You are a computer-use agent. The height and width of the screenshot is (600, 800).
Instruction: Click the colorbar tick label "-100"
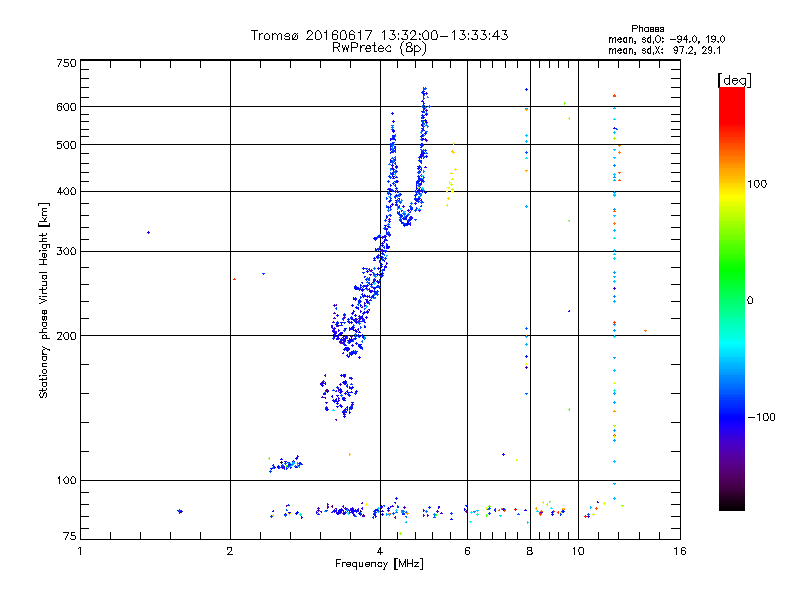tap(761, 417)
